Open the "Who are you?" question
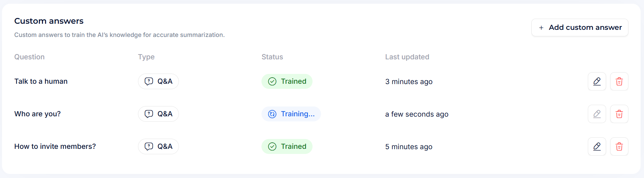The width and height of the screenshot is (644, 178). pyautogui.click(x=38, y=114)
